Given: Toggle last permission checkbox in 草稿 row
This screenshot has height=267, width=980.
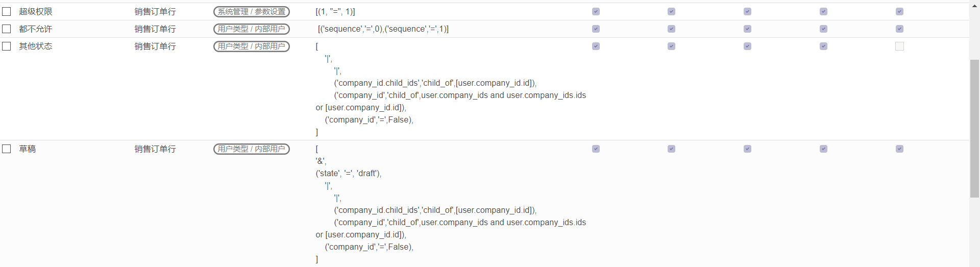Looking at the screenshot, I should [x=899, y=149].
